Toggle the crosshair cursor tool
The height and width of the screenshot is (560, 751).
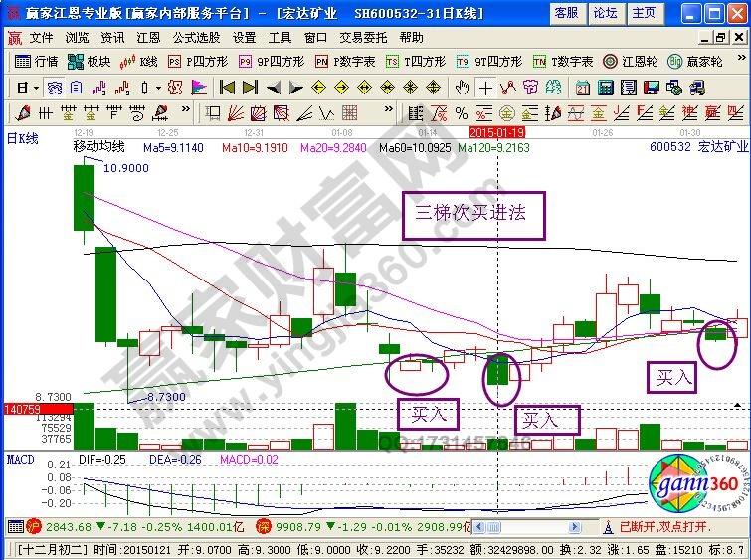[485, 87]
